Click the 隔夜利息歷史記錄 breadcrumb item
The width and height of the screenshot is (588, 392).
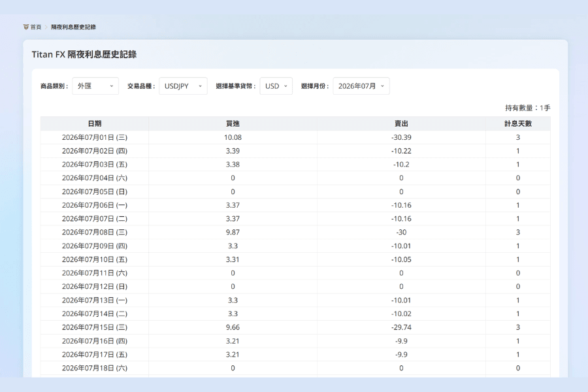pos(73,27)
